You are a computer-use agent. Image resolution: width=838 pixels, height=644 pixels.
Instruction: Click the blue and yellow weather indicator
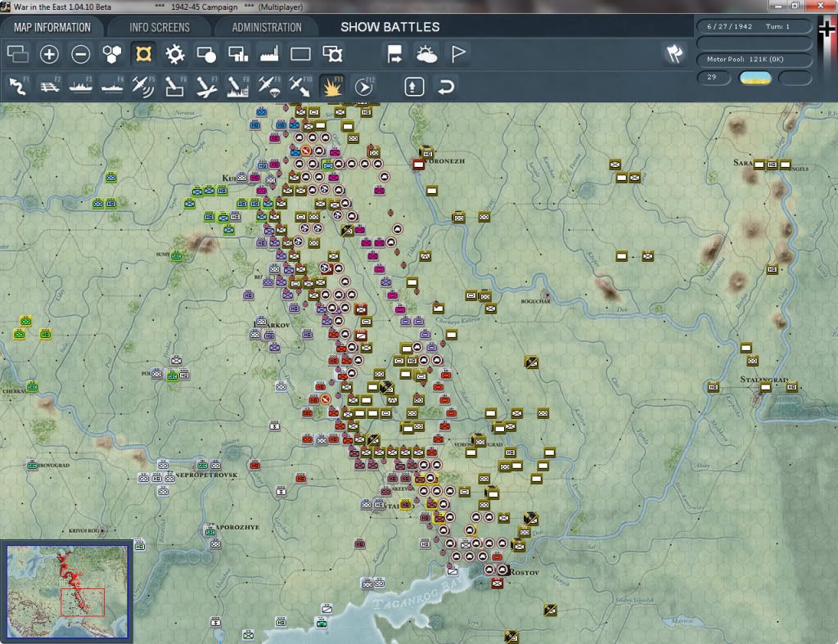755,78
